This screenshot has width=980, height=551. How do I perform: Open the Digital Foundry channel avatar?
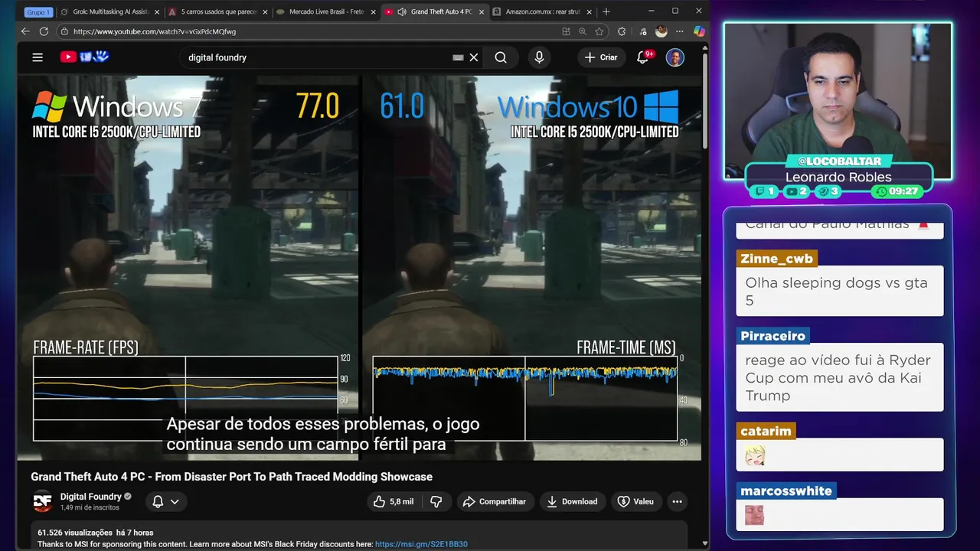[x=43, y=501]
